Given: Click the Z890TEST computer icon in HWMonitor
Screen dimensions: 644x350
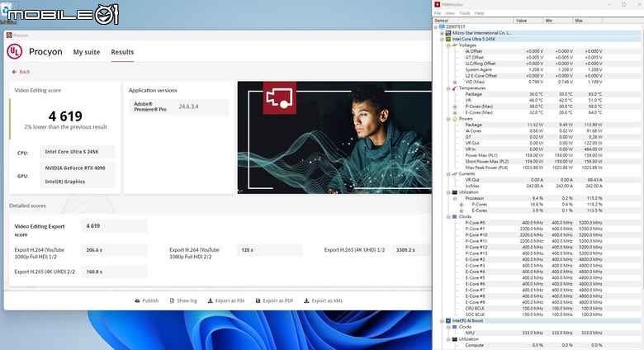Looking at the screenshot, I should click(x=442, y=26).
